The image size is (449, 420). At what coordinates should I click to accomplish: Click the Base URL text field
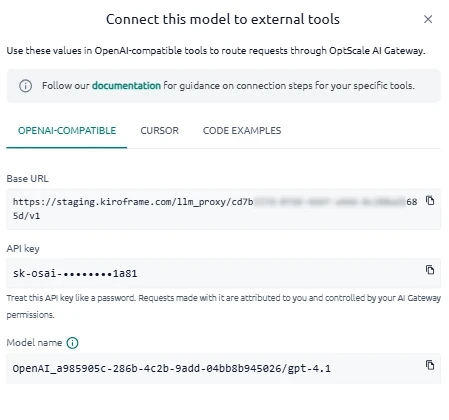(223, 209)
